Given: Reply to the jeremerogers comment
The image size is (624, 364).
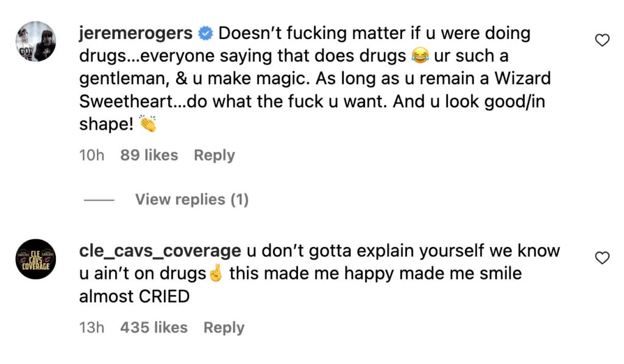Looking at the screenshot, I should point(214,155).
